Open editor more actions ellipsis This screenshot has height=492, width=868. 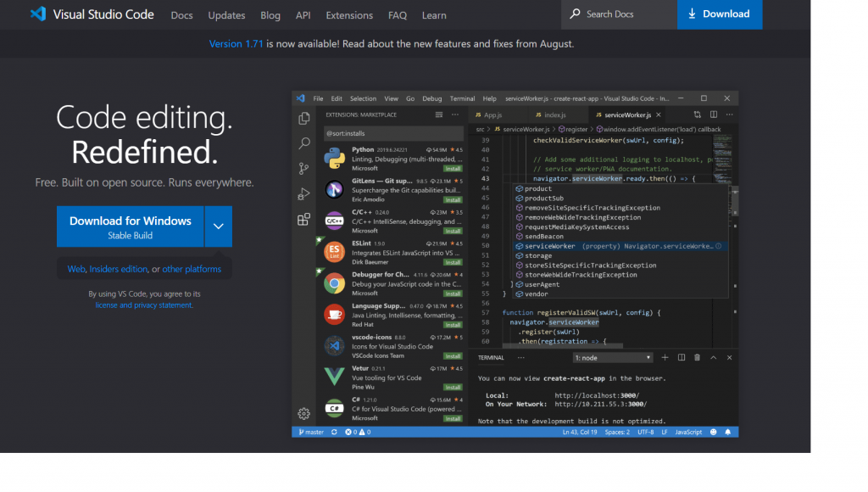(x=730, y=115)
